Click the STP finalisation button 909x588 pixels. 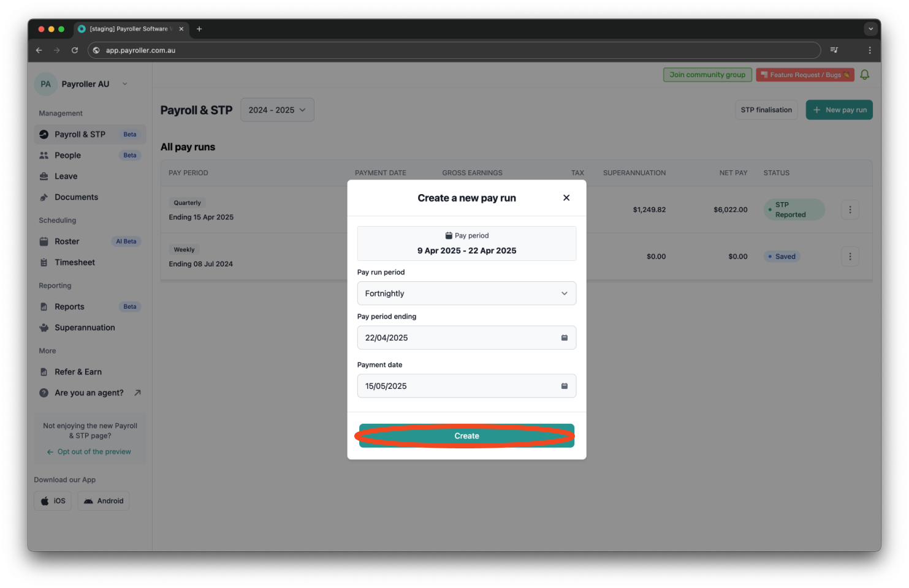click(766, 110)
